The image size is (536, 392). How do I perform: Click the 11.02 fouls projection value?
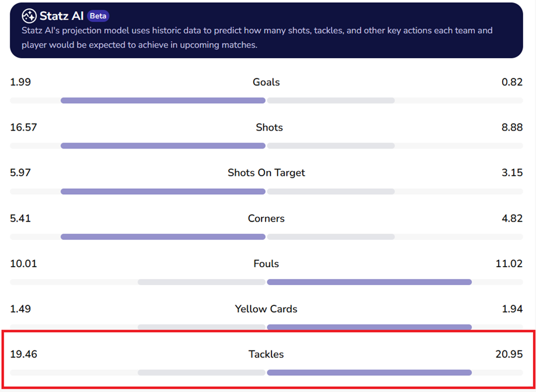pos(509,264)
